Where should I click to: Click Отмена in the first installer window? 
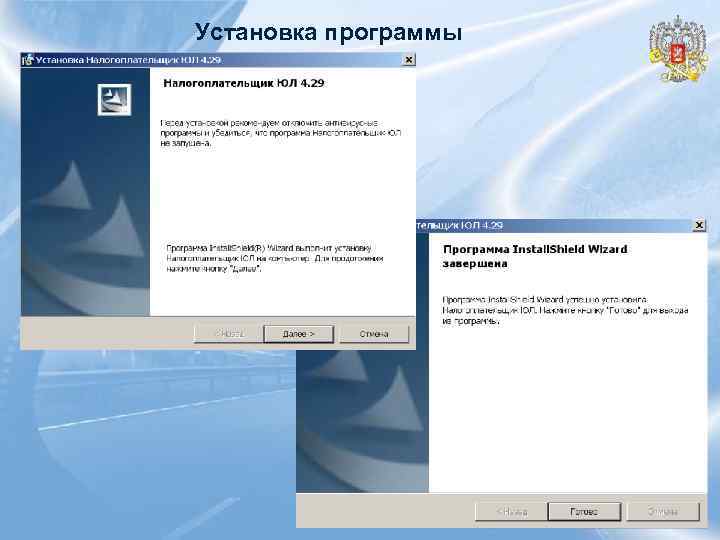coord(374,334)
